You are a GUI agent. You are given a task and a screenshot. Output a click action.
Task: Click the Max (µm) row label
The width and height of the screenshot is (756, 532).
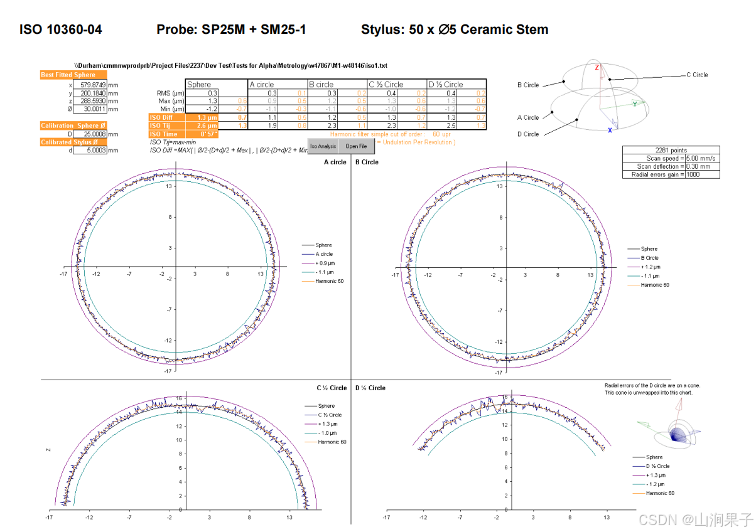click(170, 100)
